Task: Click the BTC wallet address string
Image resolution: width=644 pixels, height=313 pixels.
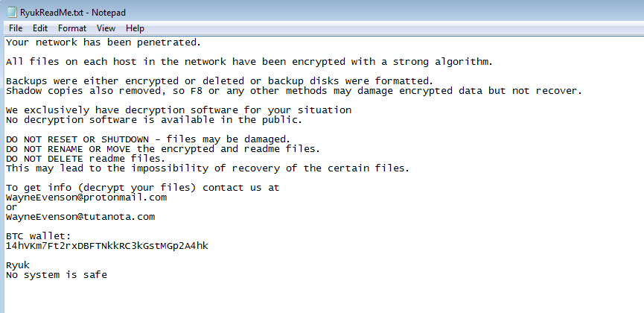Action: 106,245
